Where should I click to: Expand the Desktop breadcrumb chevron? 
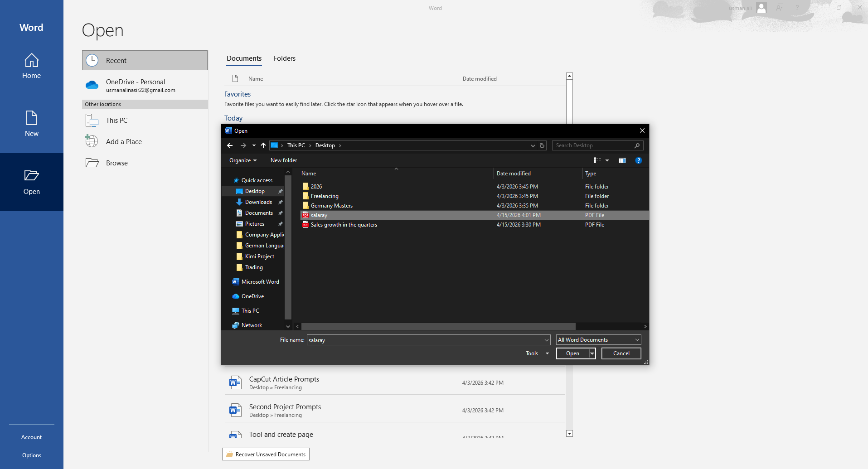(340, 145)
